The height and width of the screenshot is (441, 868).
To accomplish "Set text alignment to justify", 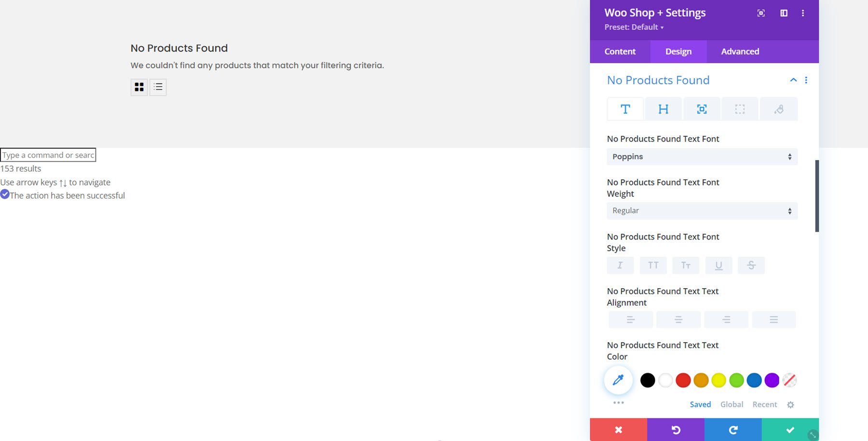I will click(774, 319).
